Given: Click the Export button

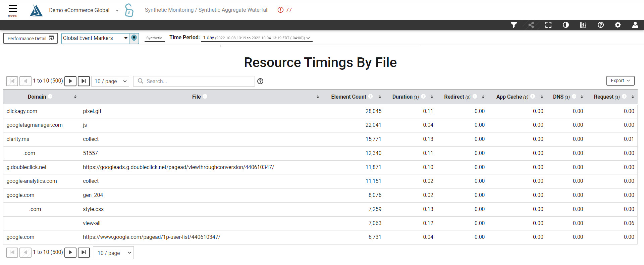Looking at the screenshot, I should (620, 81).
